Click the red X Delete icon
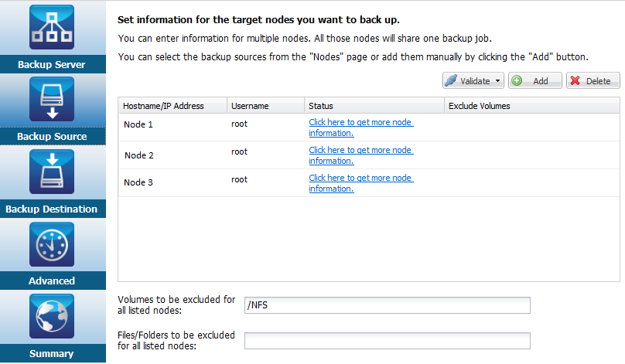 575,81
